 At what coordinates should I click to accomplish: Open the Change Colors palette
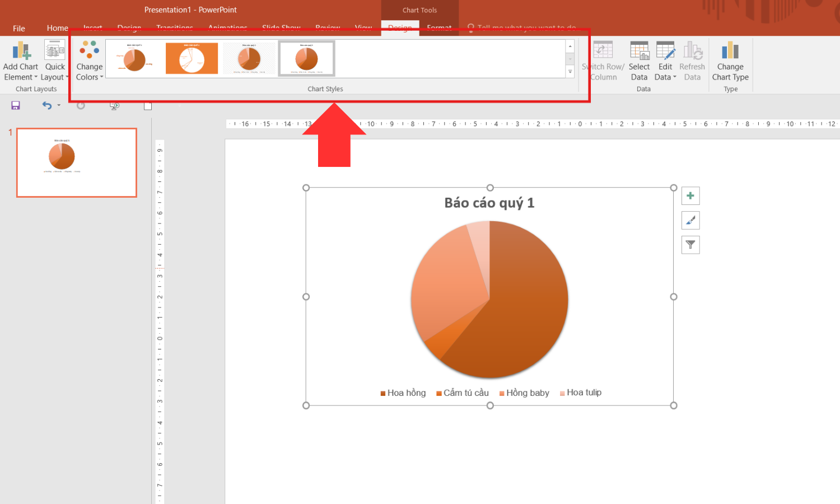[x=90, y=60]
